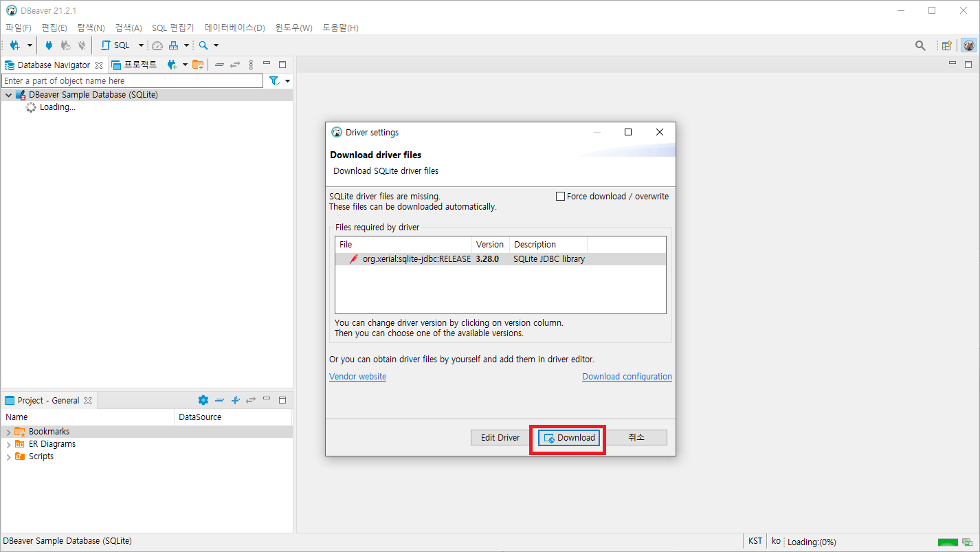The image size is (980, 552).
Task: Open the SQL 편집기 menu
Action: pyautogui.click(x=173, y=27)
